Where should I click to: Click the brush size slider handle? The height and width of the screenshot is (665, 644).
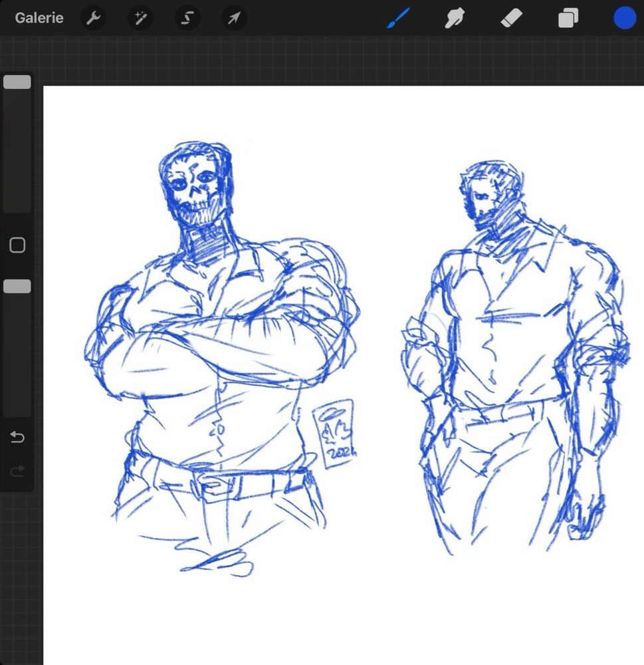coord(17,82)
